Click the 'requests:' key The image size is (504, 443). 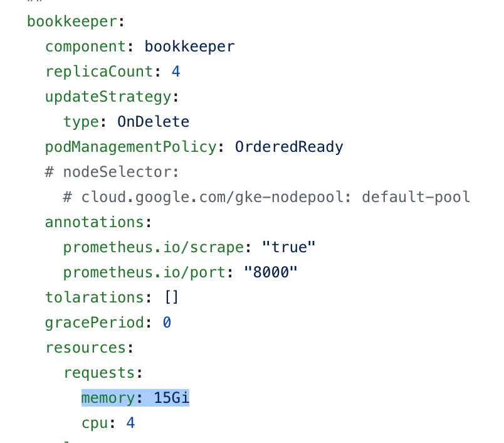click(x=103, y=373)
